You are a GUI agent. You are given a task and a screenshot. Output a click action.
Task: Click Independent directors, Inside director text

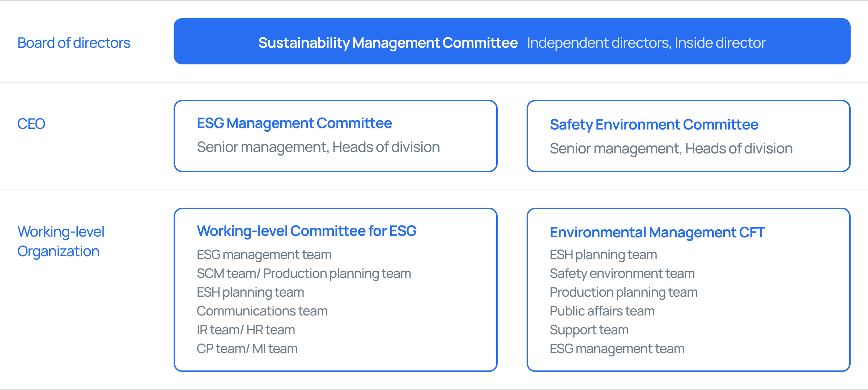[646, 43]
